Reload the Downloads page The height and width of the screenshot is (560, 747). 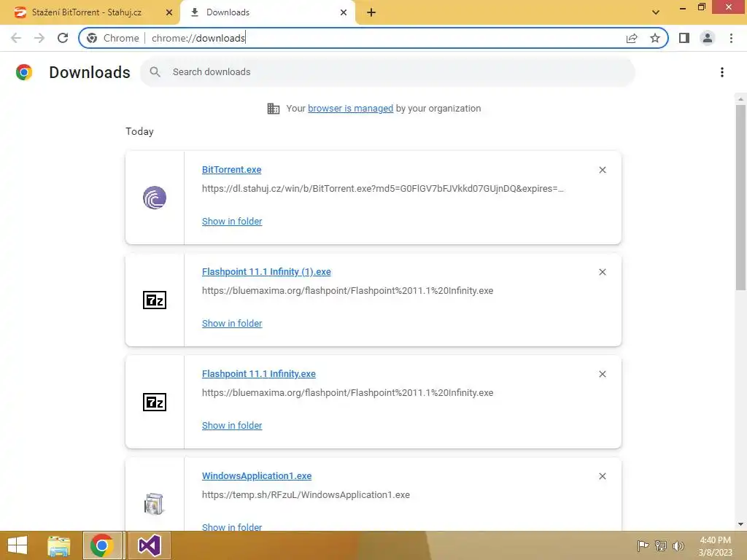point(63,38)
